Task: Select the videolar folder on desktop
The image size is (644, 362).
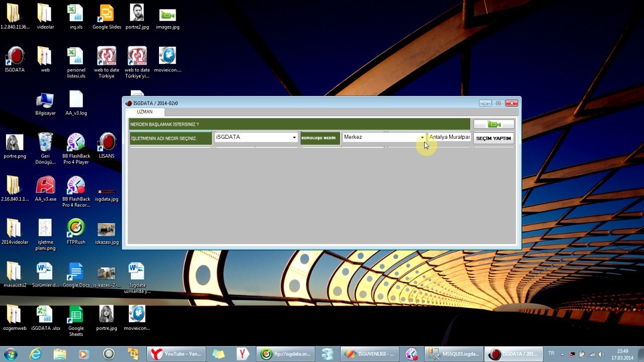Action: (x=45, y=17)
